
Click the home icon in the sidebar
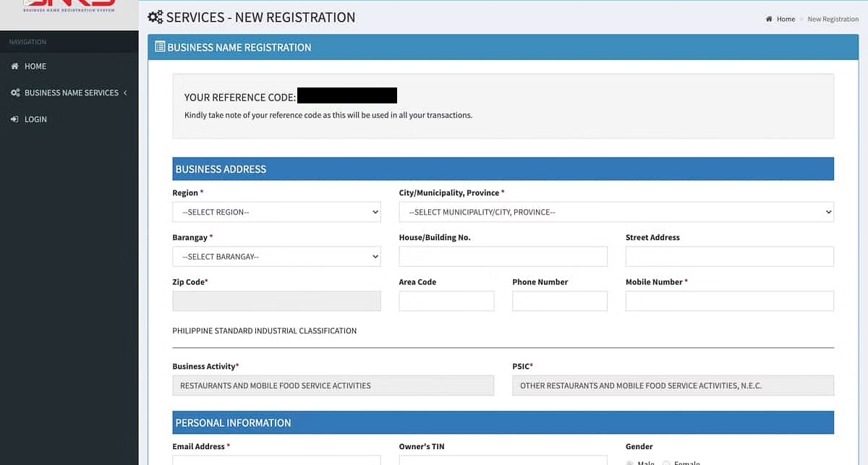[14, 66]
